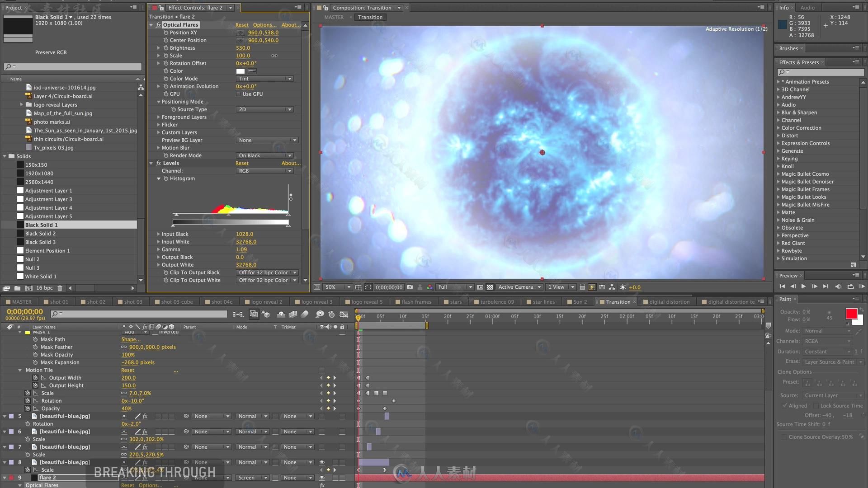Toggle loop option in Preview panel
This screenshot has height=488, width=868.
[850, 286]
